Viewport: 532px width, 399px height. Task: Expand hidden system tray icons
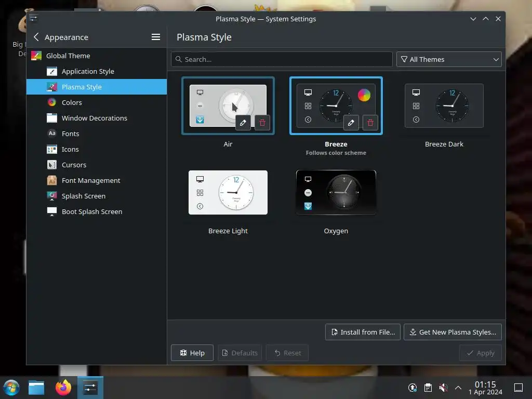pyautogui.click(x=458, y=388)
